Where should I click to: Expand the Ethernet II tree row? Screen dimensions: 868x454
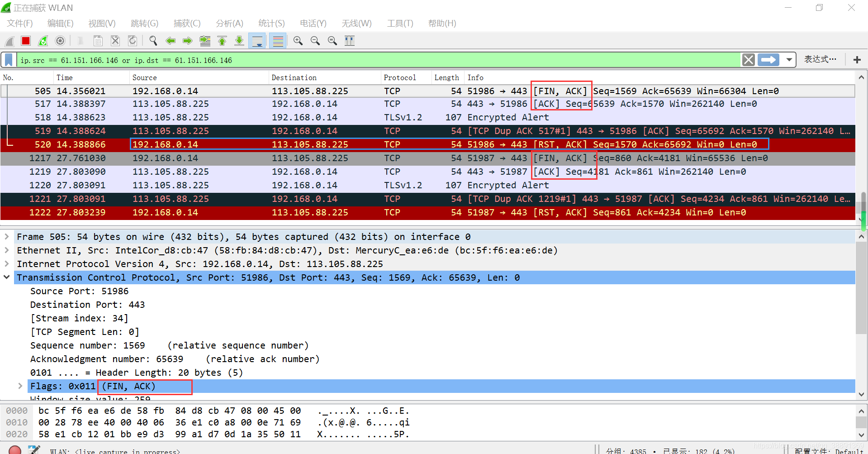click(x=7, y=250)
